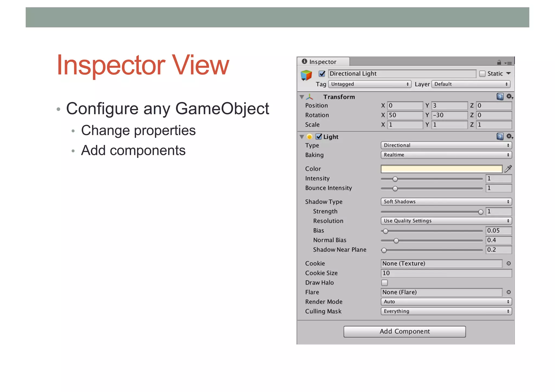
Task: Click the Inspector tab info icon
Action: coord(305,61)
